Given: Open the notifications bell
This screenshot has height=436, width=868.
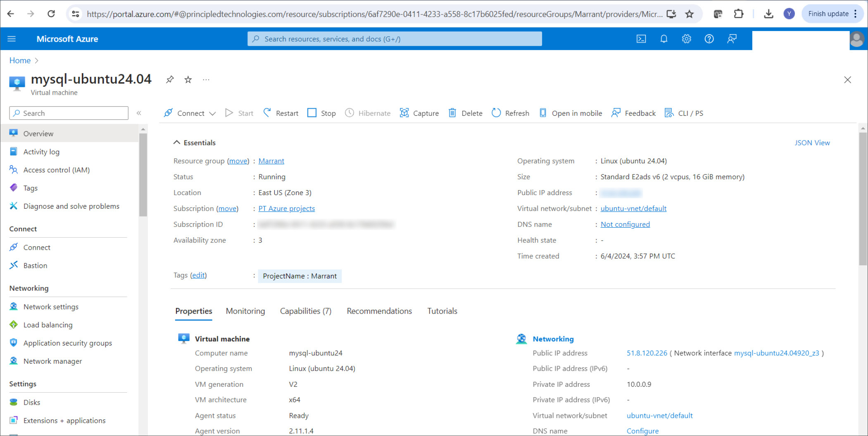Looking at the screenshot, I should coord(663,39).
